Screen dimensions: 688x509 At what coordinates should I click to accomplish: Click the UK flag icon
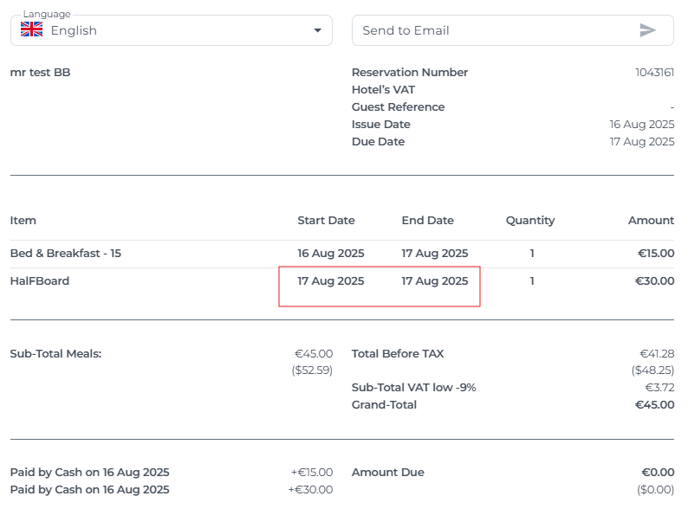click(x=32, y=30)
